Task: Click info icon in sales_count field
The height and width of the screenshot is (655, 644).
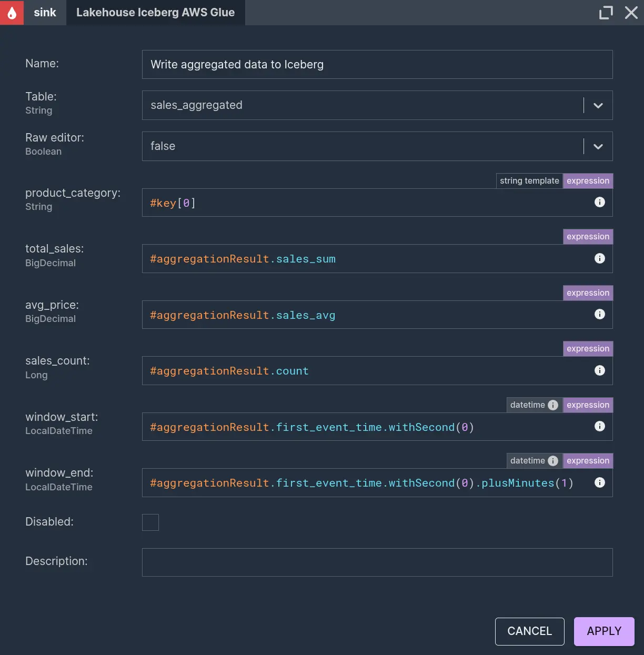Action: point(600,370)
